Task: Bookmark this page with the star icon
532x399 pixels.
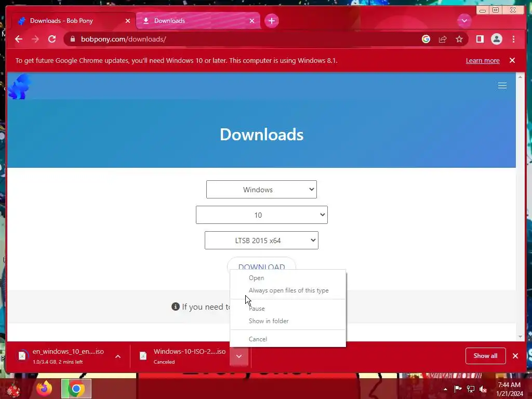Action: [x=459, y=39]
